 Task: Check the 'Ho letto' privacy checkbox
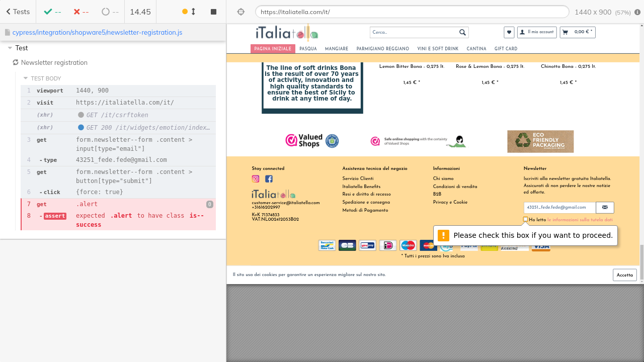(x=526, y=219)
